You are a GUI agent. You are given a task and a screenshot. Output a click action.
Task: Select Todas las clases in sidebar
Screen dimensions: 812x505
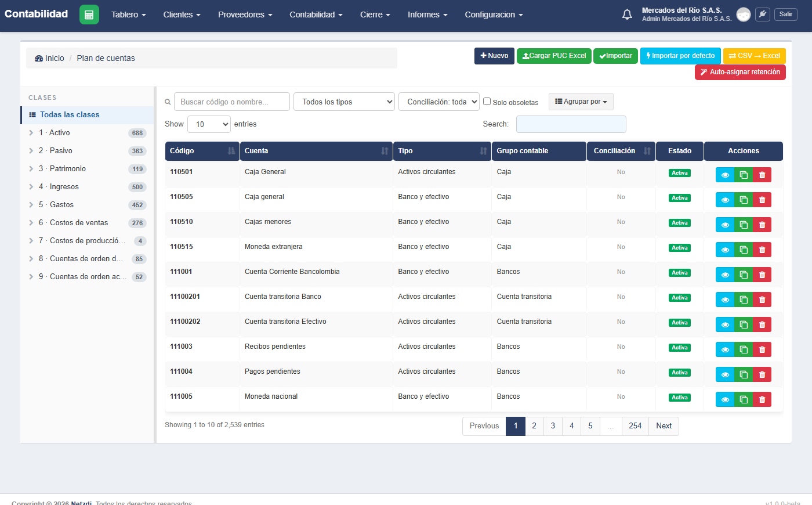click(x=87, y=115)
